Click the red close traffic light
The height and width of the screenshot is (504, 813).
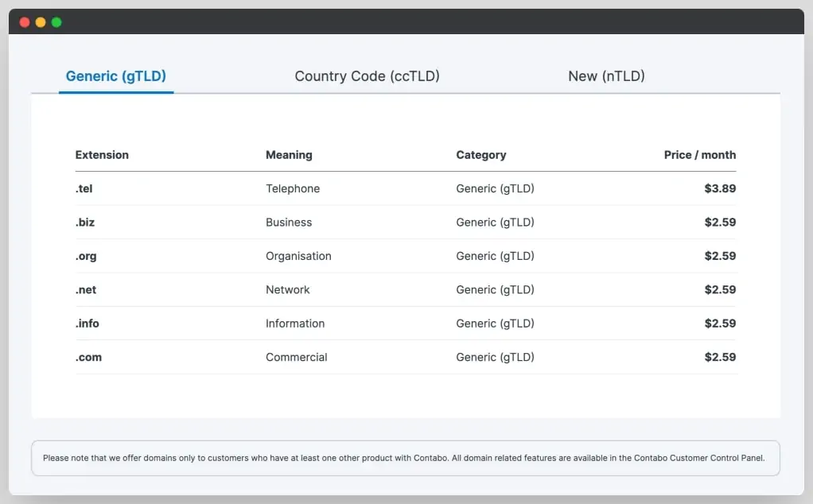(25, 21)
